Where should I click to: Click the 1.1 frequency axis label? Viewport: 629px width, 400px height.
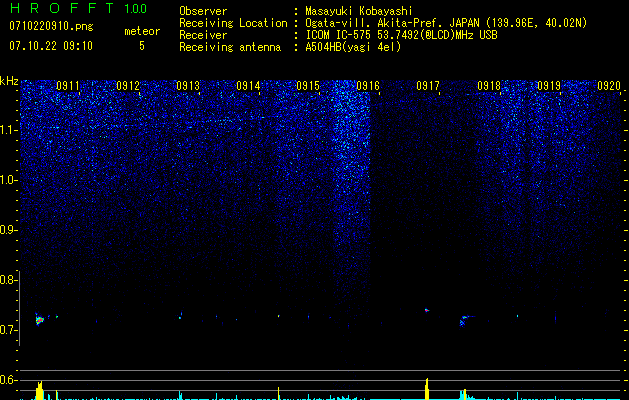click(x=8, y=130)
